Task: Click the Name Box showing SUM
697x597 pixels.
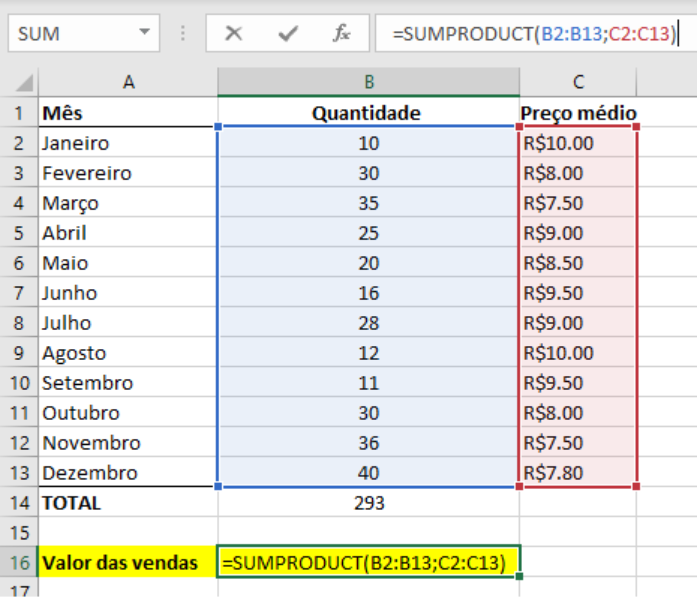Action: pyautogui.click(x=70, y=34)
